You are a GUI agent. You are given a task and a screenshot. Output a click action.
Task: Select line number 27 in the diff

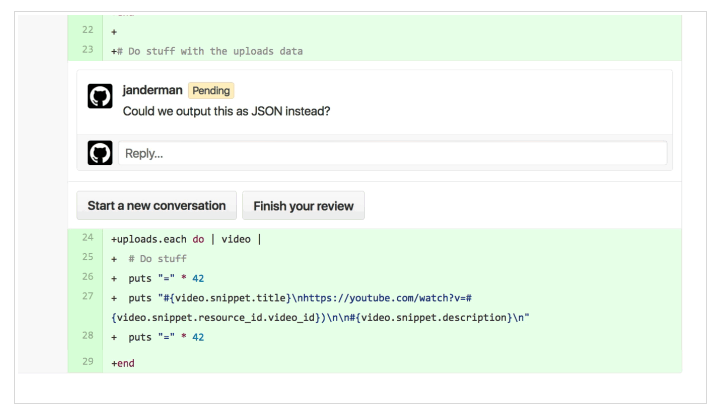pos(88,296)
